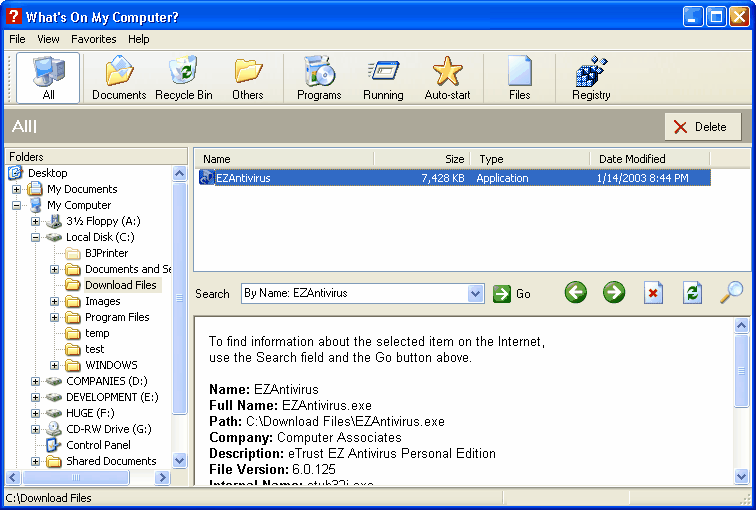Select My Computer in tree
The image size is (756, 510).
tap(79, 205)
